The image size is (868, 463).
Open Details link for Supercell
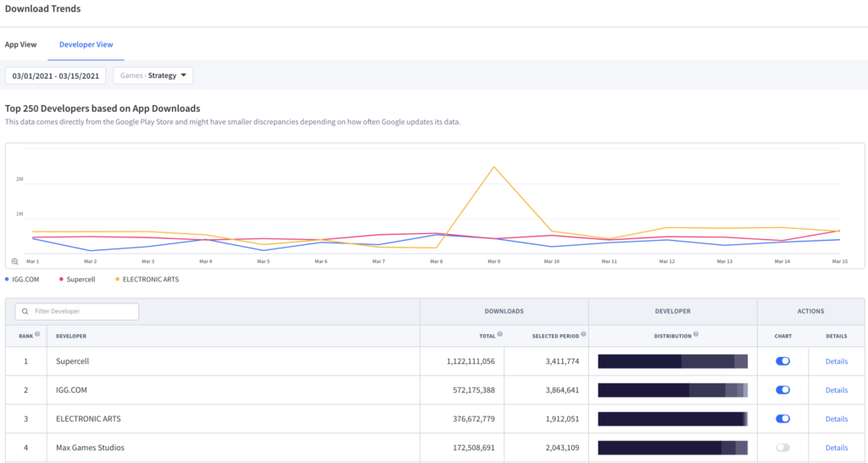(837, 361)
